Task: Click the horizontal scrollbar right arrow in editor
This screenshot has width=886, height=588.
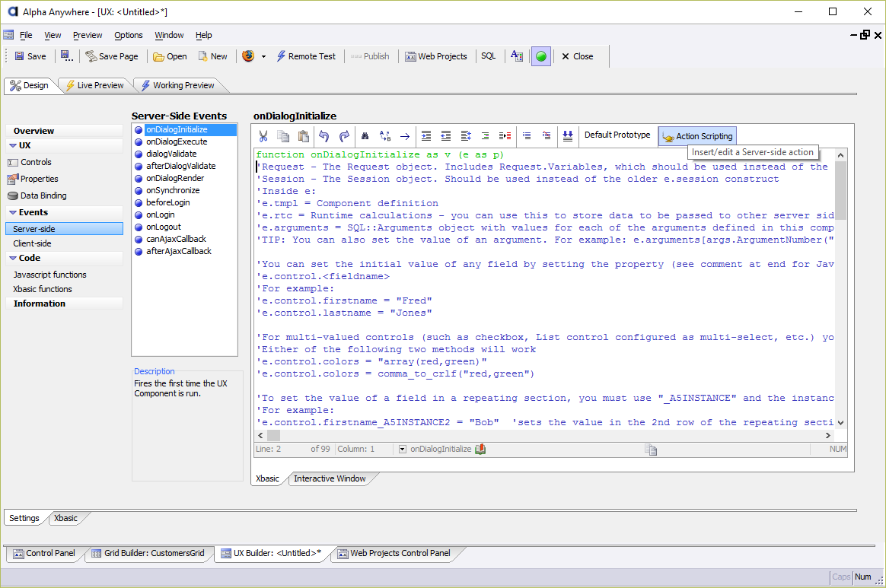Action: [828, 436]
